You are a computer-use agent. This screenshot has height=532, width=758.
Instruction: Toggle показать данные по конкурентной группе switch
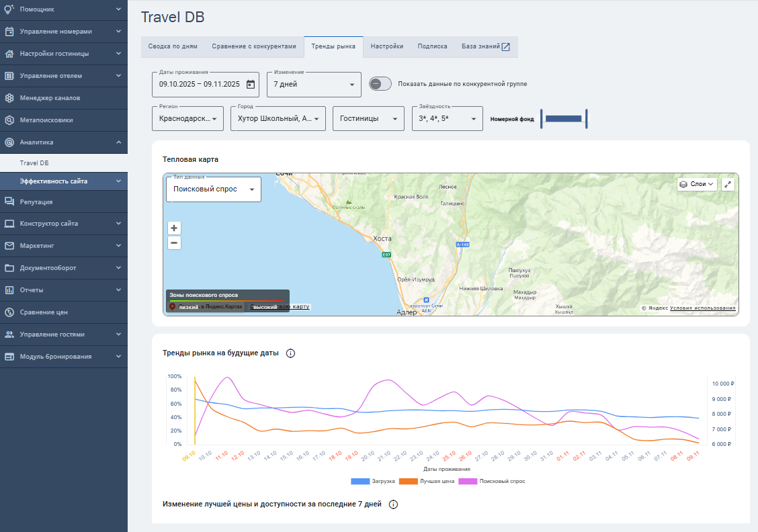(x=380, y=84)
